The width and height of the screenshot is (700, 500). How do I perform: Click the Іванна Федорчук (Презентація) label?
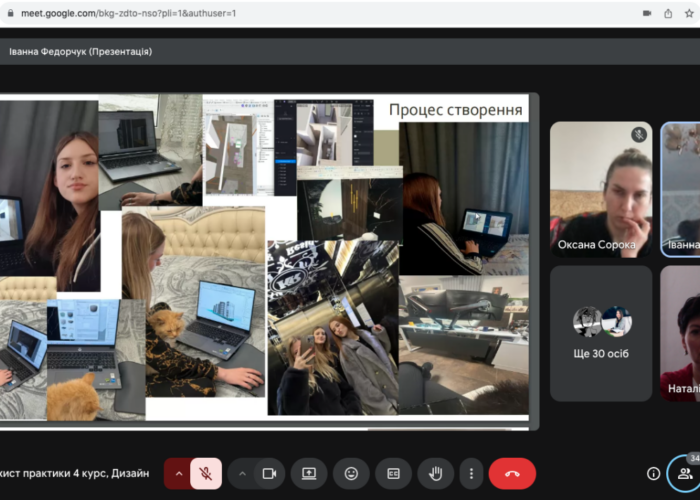(x=80, y=51)
